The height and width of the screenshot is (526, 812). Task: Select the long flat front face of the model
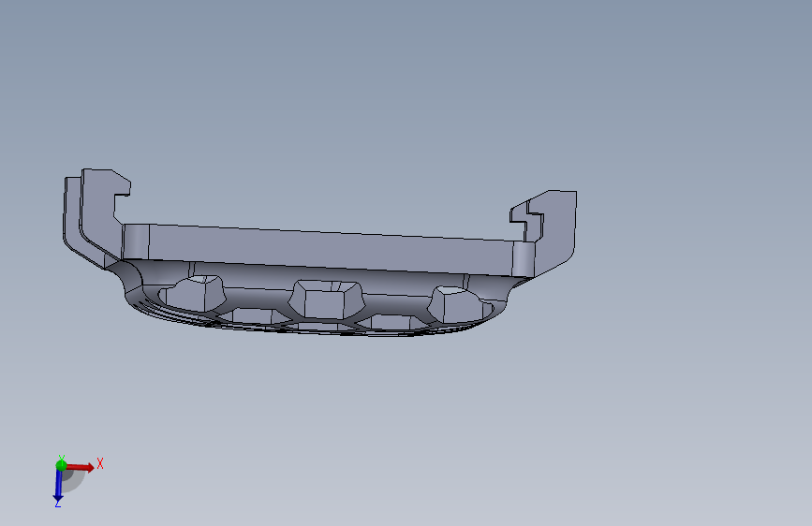(x=331, y=249)
